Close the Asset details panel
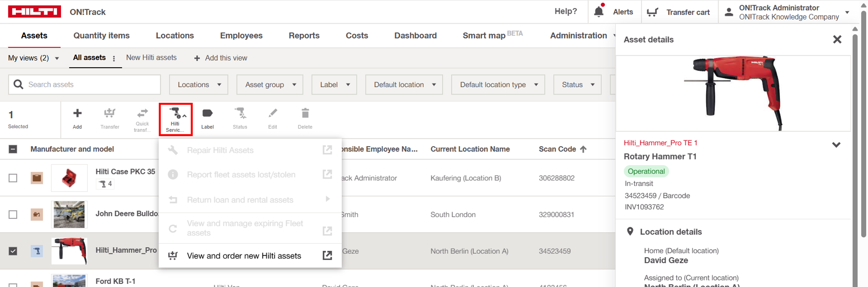Viewport: 868px width, 287px height. click(x=837, y=40)
